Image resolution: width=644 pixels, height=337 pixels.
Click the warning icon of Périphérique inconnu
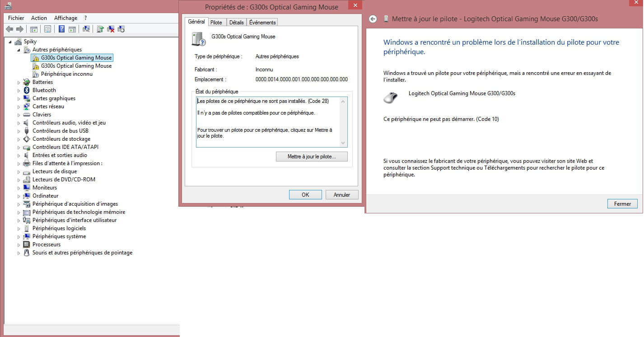point(35,74)
